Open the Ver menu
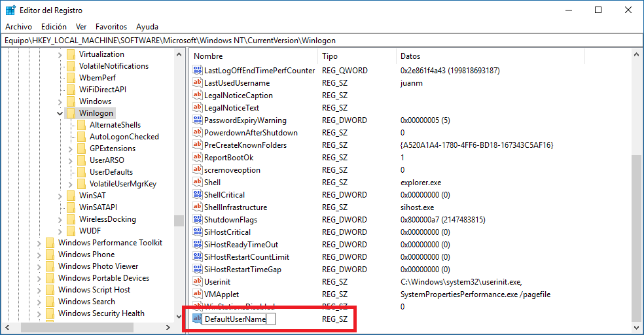Image resolution: width=644 pixels, height=335 pixels. coord(81,27)
